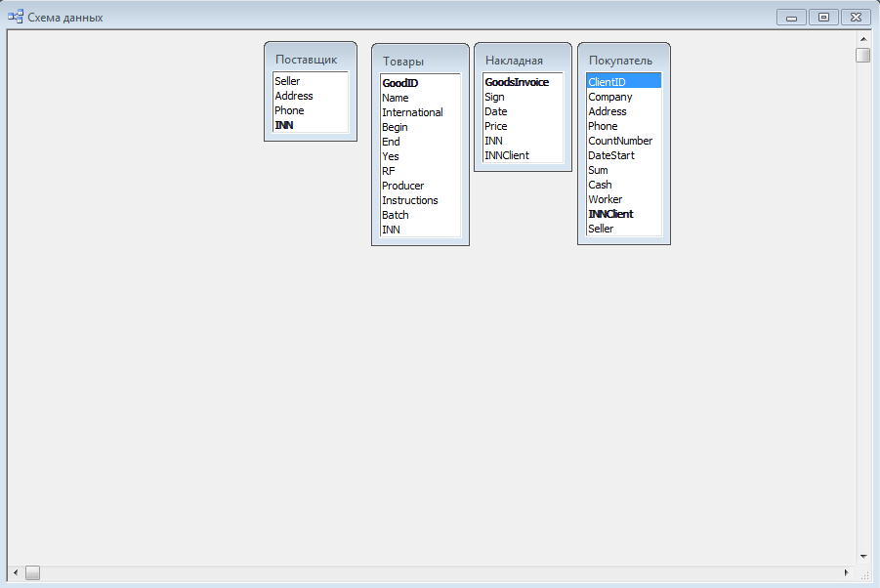Select Cash field in Покупатель table

coord(624,184)
